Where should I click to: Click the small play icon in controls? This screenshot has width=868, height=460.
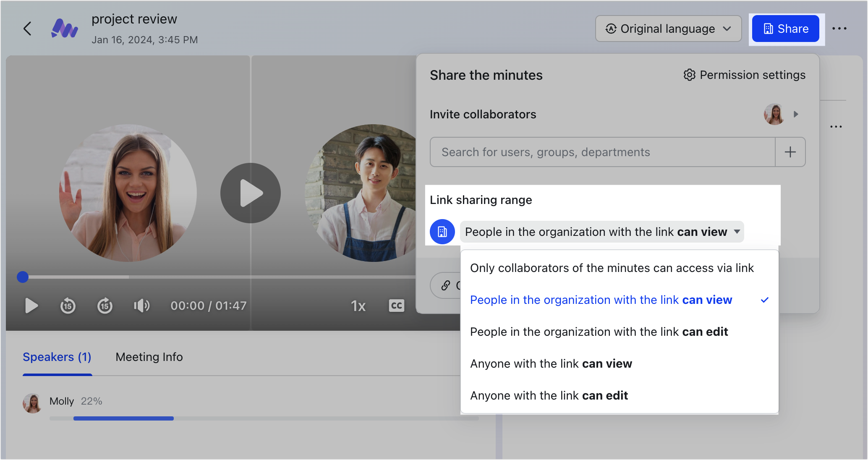(31, 306)
